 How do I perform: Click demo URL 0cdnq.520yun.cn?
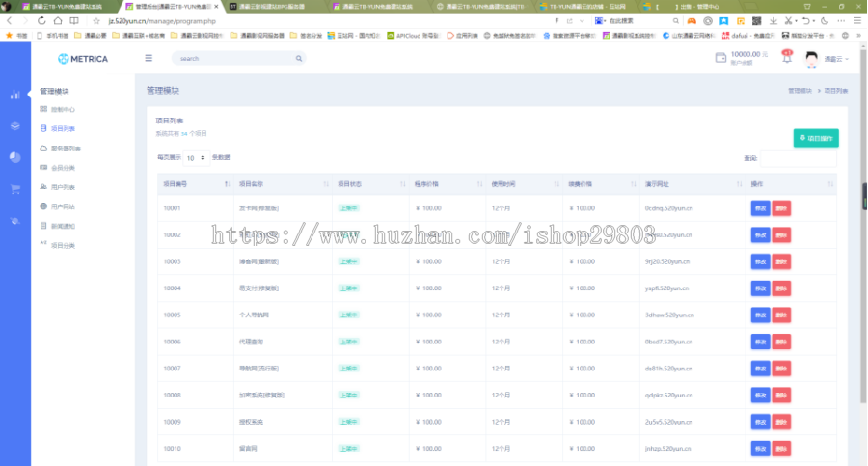[x=668, y=208]
